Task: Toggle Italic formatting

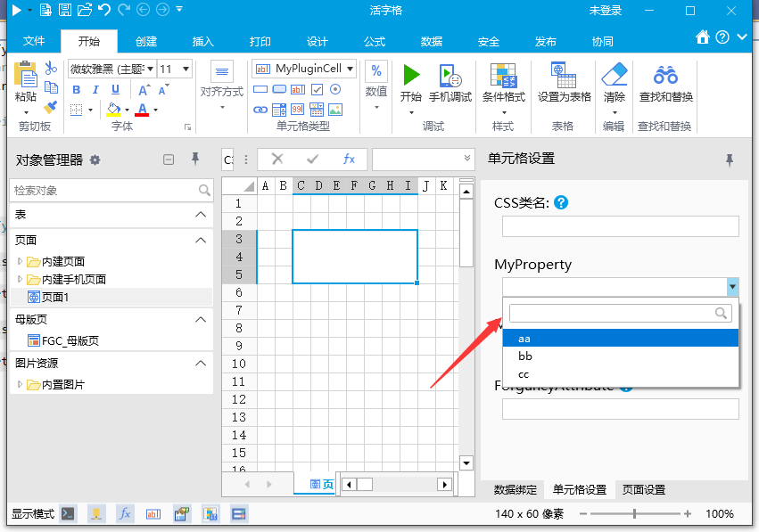Action: (95, 90)
